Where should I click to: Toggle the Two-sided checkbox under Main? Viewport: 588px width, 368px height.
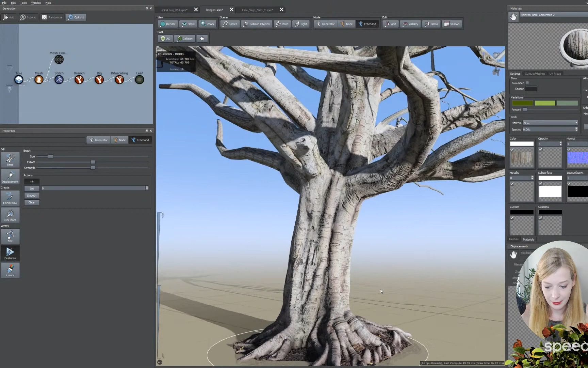point(527,83)
